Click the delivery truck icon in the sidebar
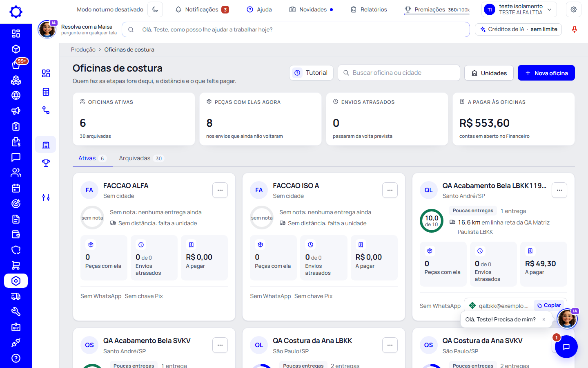The height and width of the screenshot is (368, 588). click(x=16, y=296)
